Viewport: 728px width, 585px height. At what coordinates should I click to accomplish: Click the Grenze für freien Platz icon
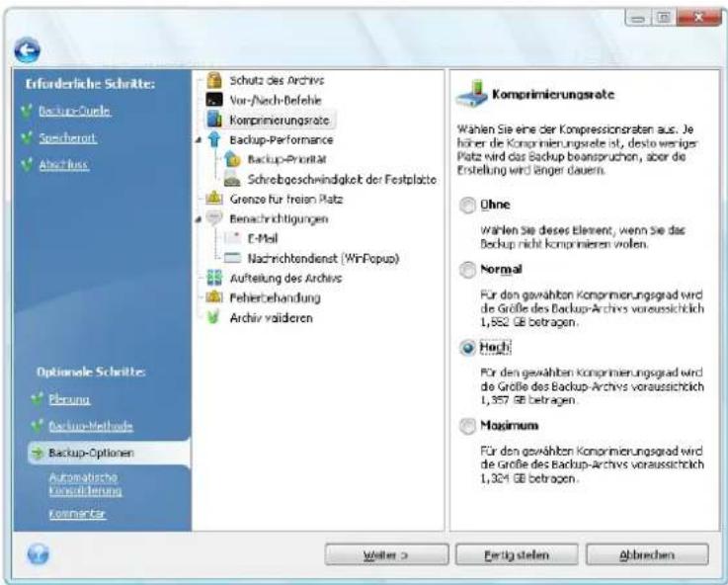pos(214,199)
